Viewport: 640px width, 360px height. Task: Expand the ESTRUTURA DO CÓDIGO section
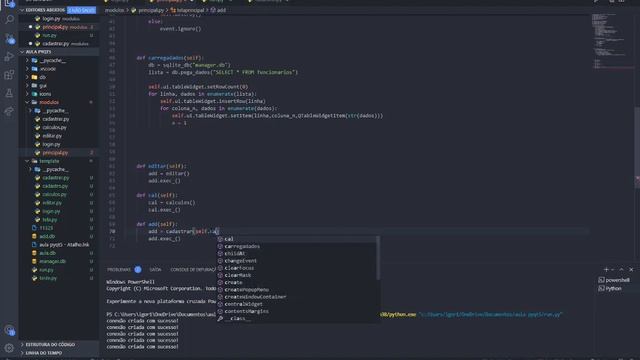click(50, 344)
